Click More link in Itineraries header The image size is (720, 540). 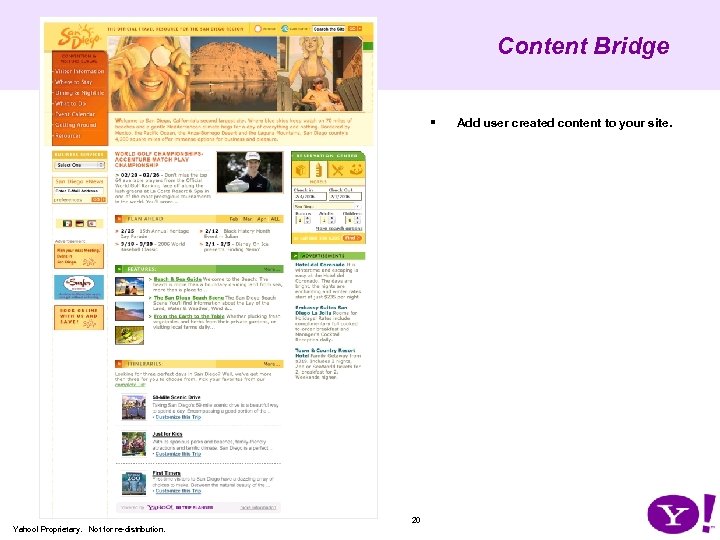point(272,364)
